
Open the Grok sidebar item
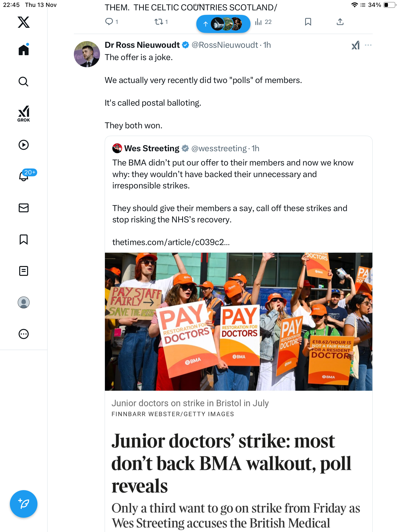click(24, 114)
